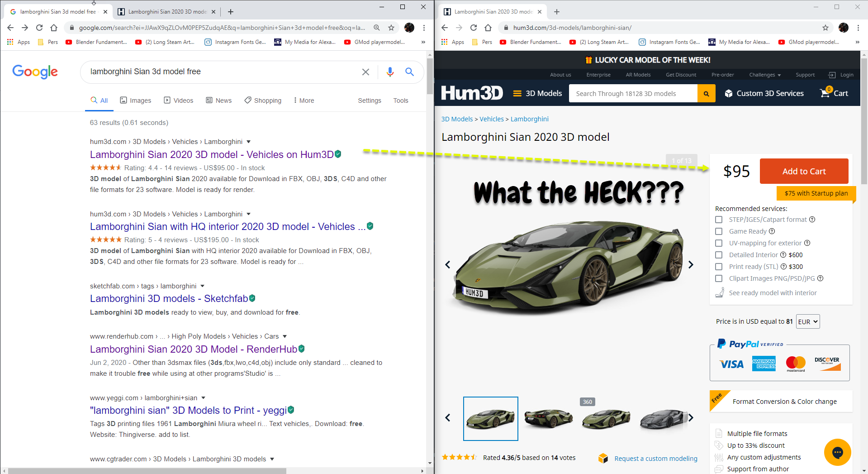Switch to Google Videos tab
This screenshot has width=868, height=474.
pyautogui.click(x=179, y=101)
